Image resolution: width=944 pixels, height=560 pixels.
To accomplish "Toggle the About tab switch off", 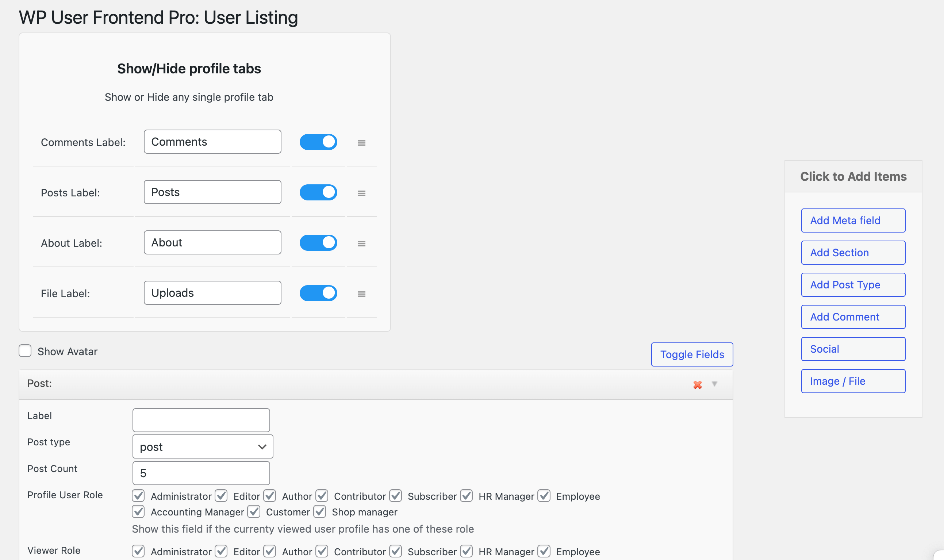I will pos(318,243).
